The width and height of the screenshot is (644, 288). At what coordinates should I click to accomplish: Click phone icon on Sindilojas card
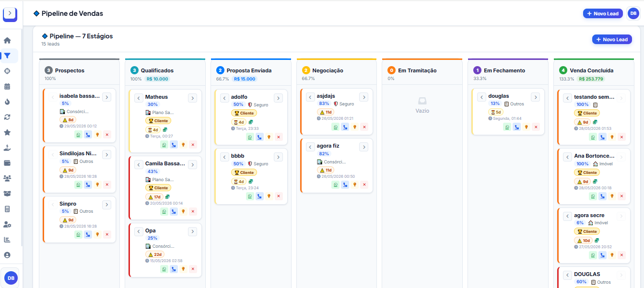tap(88, 184)
